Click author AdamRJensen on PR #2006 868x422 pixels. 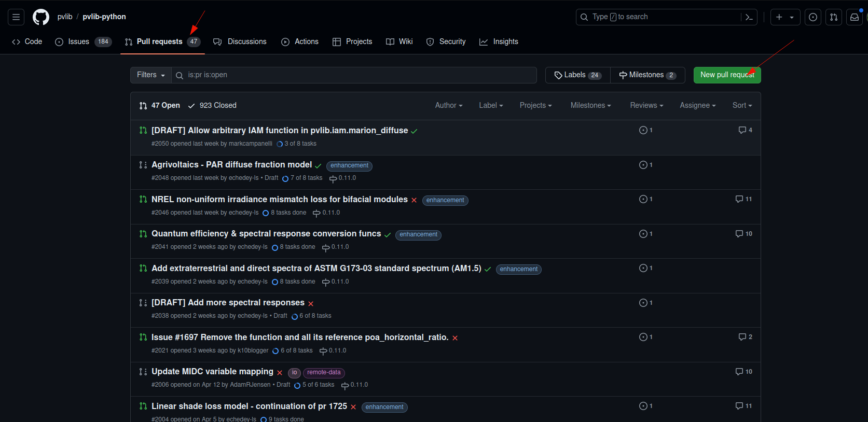coord(250,385)
